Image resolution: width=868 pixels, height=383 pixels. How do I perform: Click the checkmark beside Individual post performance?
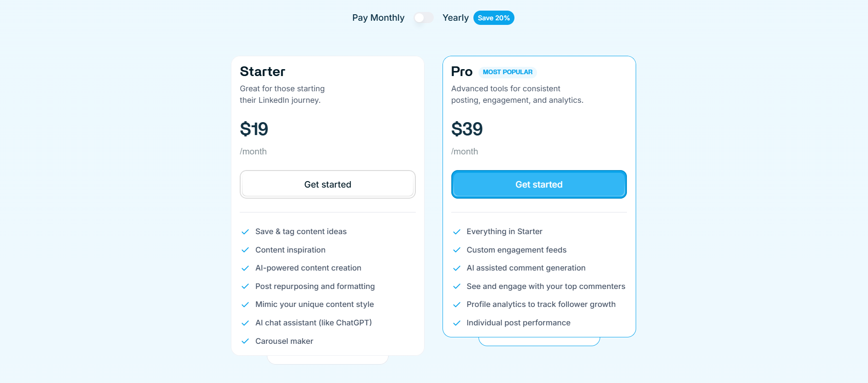[x=456, y=323]
